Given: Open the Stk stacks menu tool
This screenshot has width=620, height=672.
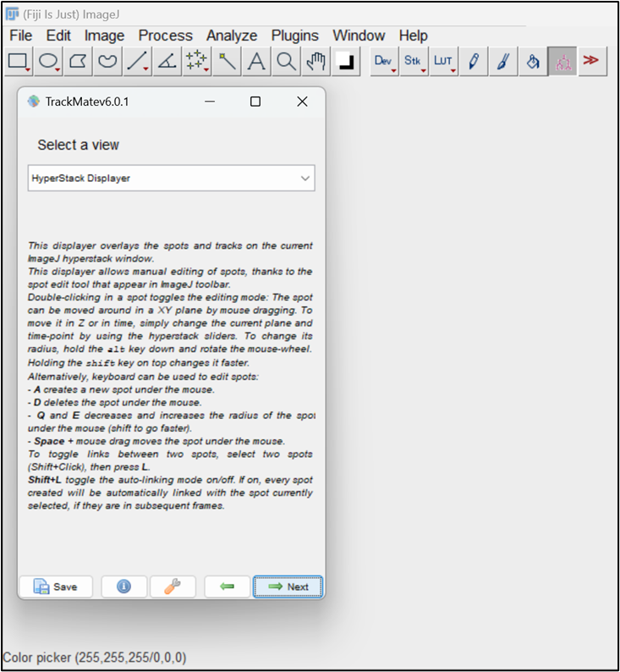Looking at the screenshot, I should pos(414,61).
